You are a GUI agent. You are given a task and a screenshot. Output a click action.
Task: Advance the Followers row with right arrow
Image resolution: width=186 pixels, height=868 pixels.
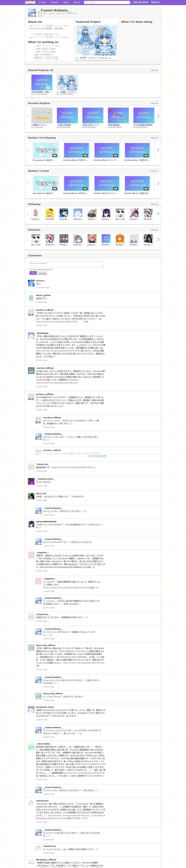click(158, 239)
